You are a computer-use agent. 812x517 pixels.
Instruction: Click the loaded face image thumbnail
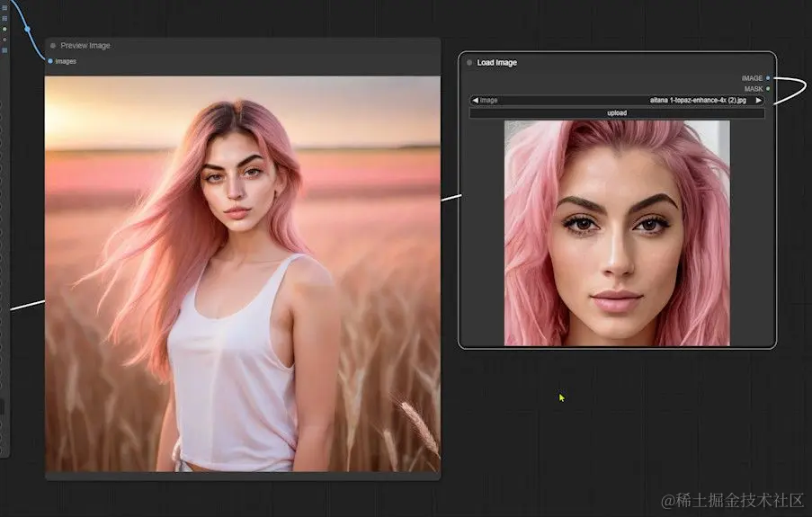click(617, 233)
